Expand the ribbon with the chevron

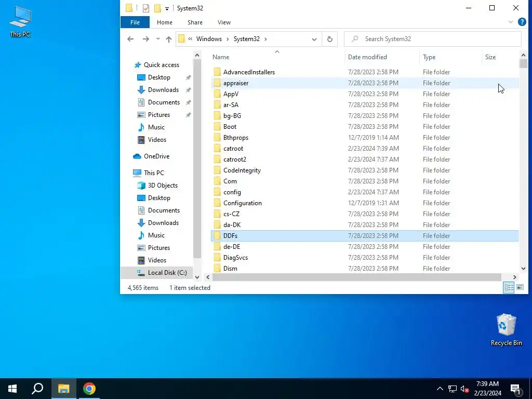pos(511,22)
